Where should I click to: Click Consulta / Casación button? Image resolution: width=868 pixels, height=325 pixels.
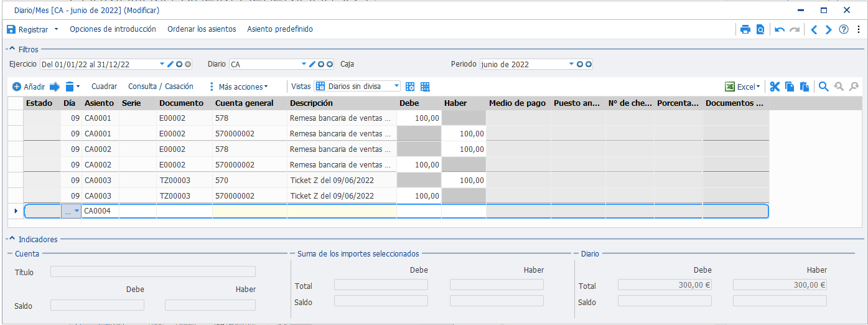coord(161,87)
